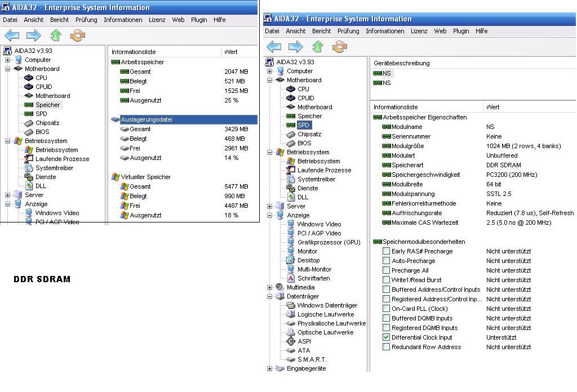This screenshot has width=577, height=392.
Task: Select Windows Datenträger in the right window tree
Action: (x=327, y=305)
